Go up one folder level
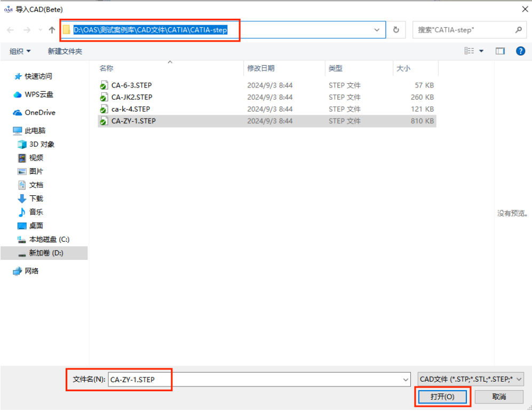Screen dimensions: 532x411 pos(52,30)
